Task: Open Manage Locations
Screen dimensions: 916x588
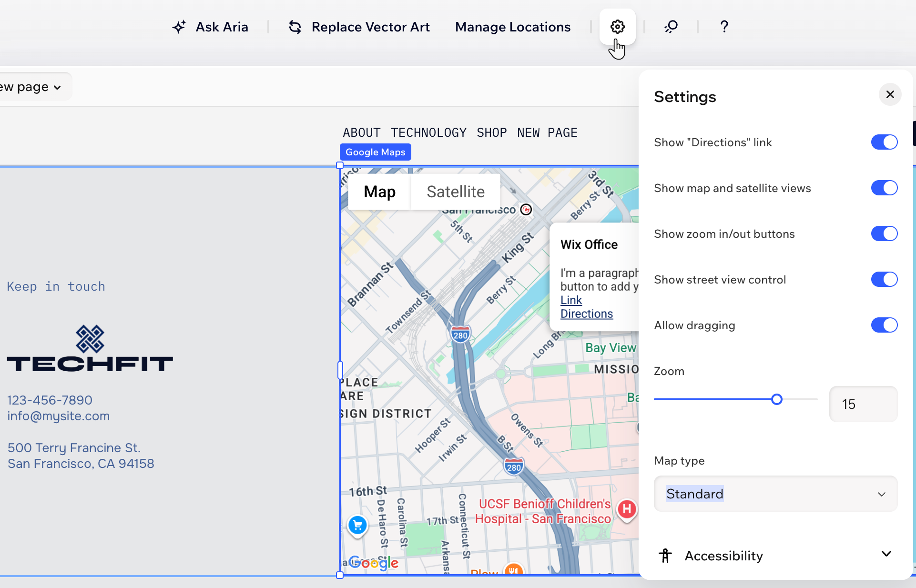Action: click(512, 27)
